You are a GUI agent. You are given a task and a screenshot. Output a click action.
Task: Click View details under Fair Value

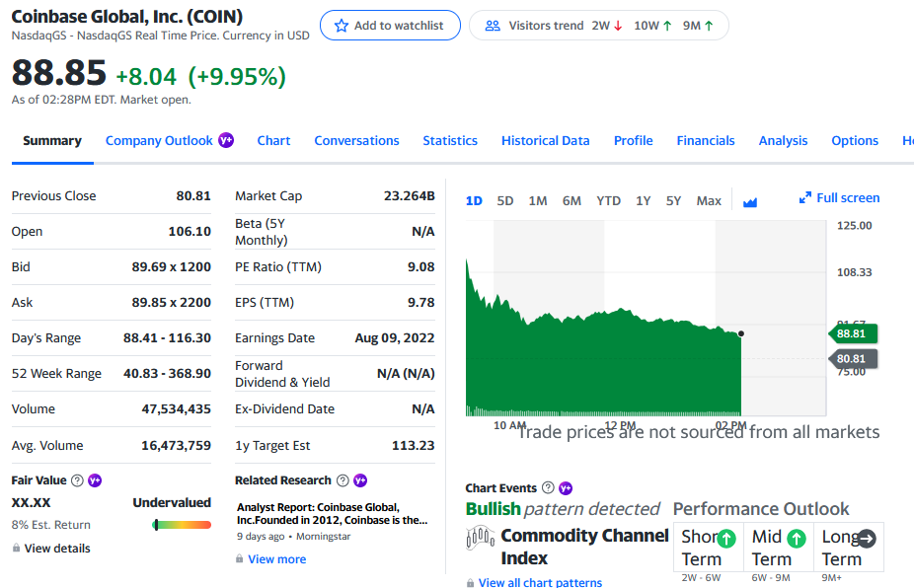tap(57, 548)
